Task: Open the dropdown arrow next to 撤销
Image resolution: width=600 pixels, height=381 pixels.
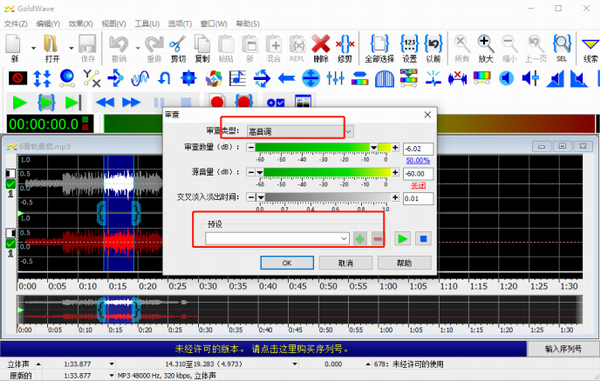Action: click(x=138, y=48)
